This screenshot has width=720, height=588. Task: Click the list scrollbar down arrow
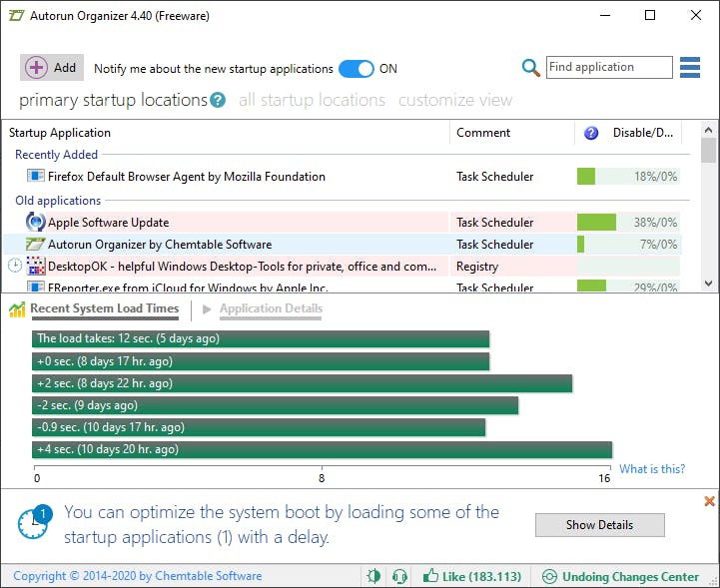tap(709, 284)
